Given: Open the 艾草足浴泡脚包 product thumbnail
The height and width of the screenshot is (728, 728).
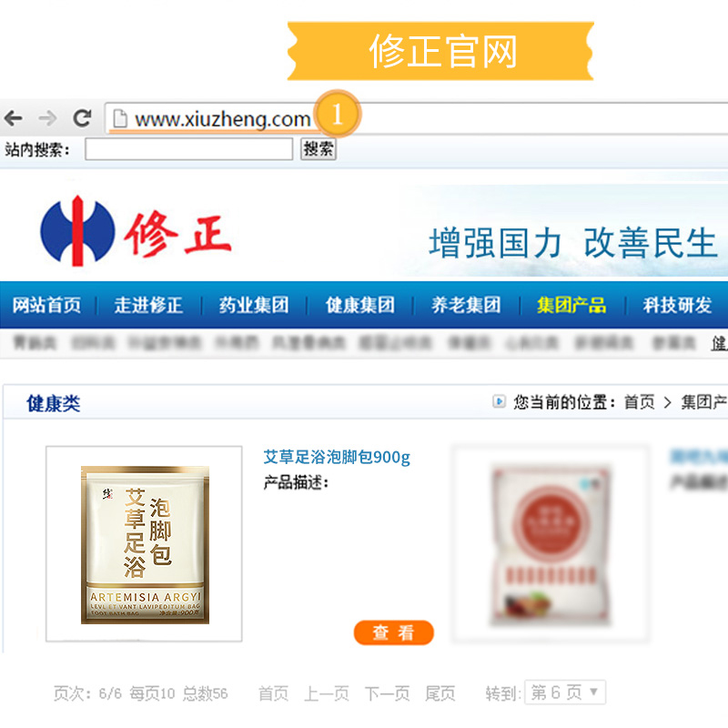Looking at the screenshot, I should click(x=144, y=543).
